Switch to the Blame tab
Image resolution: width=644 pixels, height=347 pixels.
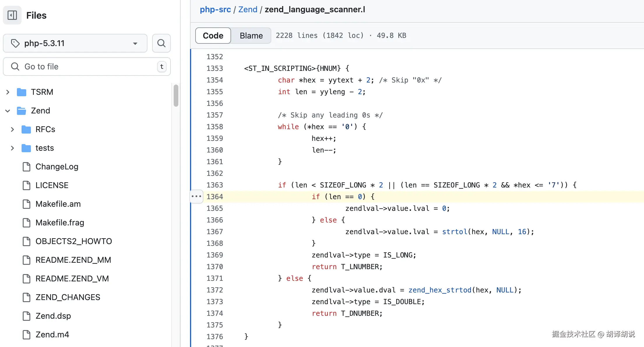pyautogui.click(x=251, y=36)
